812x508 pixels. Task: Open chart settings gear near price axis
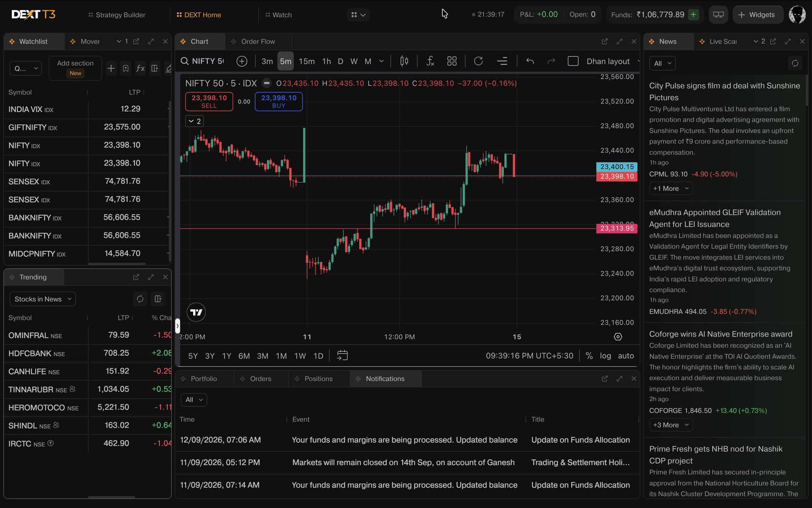(618, 337)
